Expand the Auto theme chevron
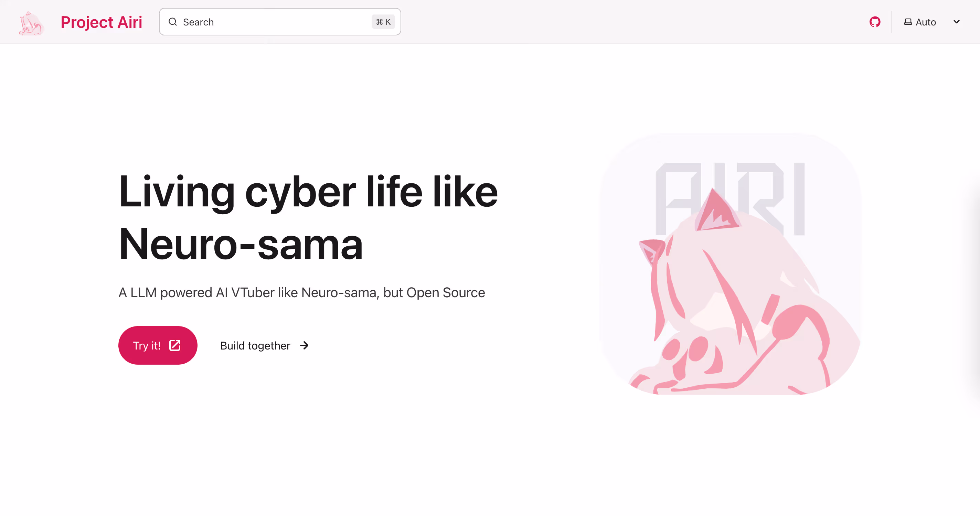 click(956, 22)
